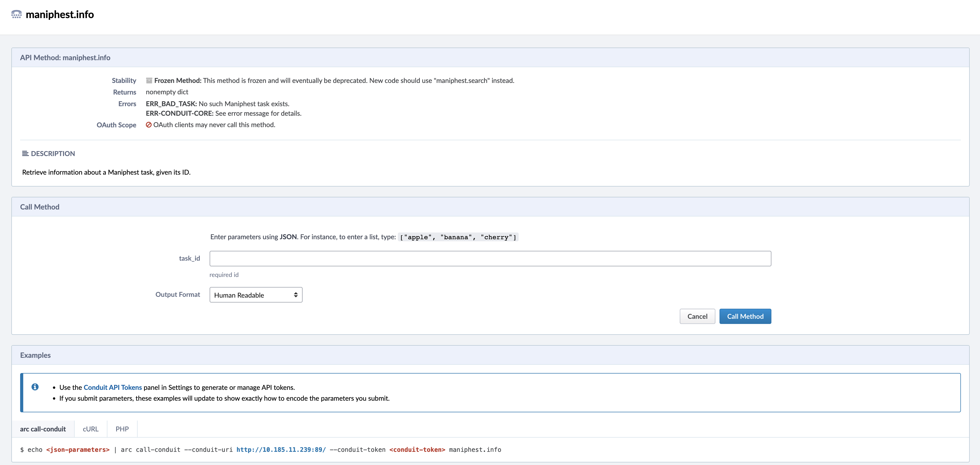Click the Examples panel header
Screen dimensions: 980x465
point(35,355)
